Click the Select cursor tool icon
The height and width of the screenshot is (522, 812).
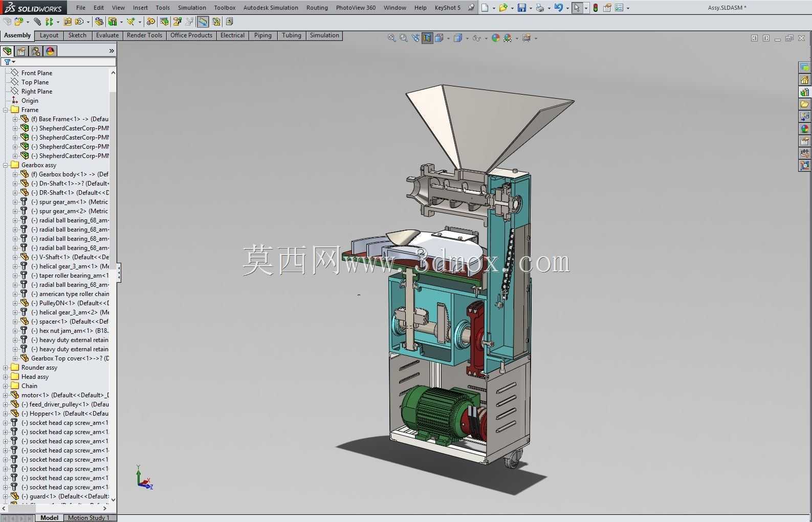point(577,8)
